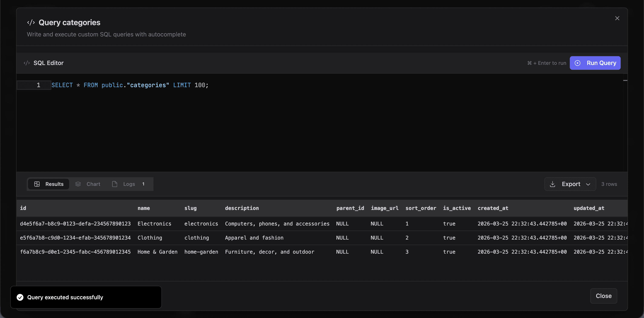Click the document icon beside Logs
The height and width of the screenshot is (318, 644).
click(x=115, y=184)
